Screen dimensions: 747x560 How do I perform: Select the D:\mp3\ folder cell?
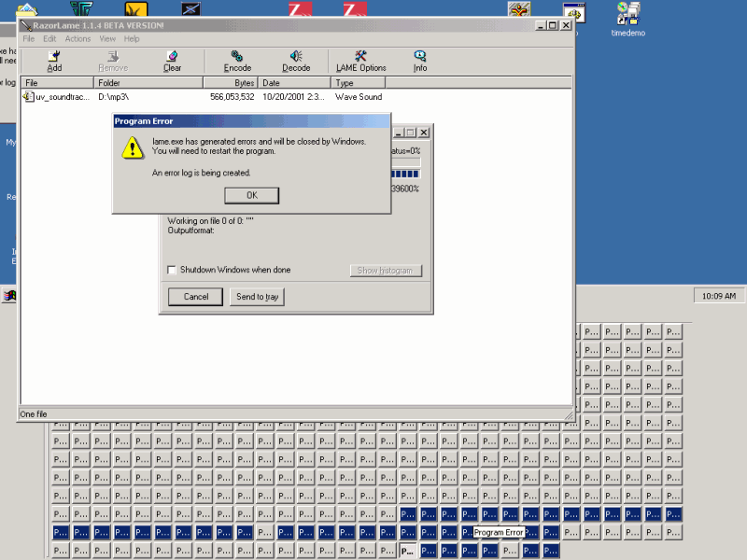113,97
